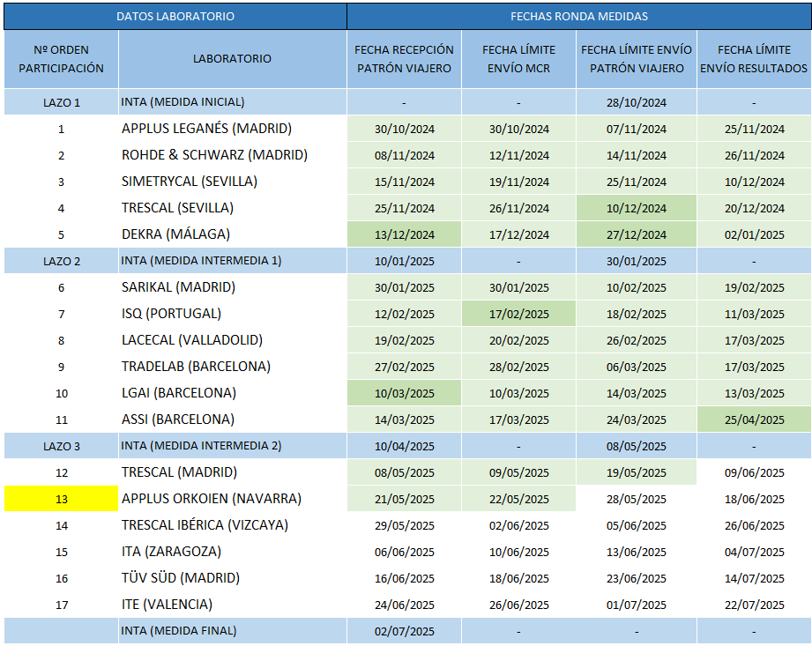The width and height of the screenshot is (812, 646).
Task: Click the Nº ORDEN PARTICIPACIÓN column header
Action: 61,59
